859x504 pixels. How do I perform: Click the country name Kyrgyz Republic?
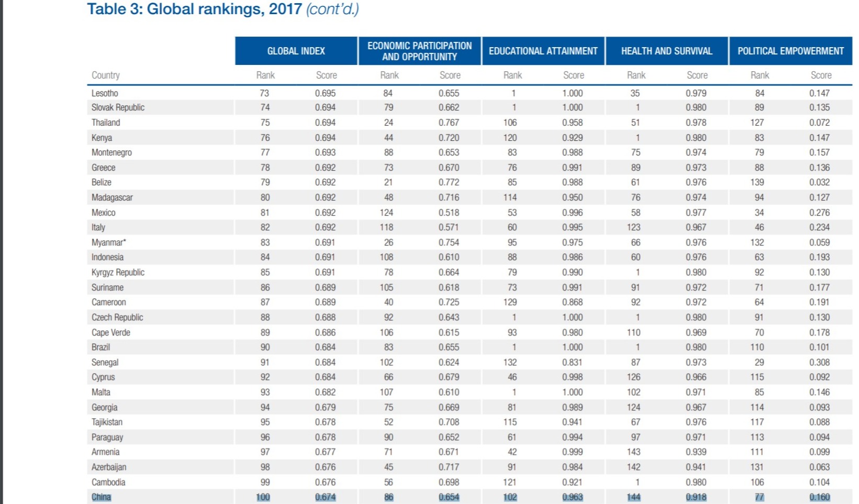point(118,272)
